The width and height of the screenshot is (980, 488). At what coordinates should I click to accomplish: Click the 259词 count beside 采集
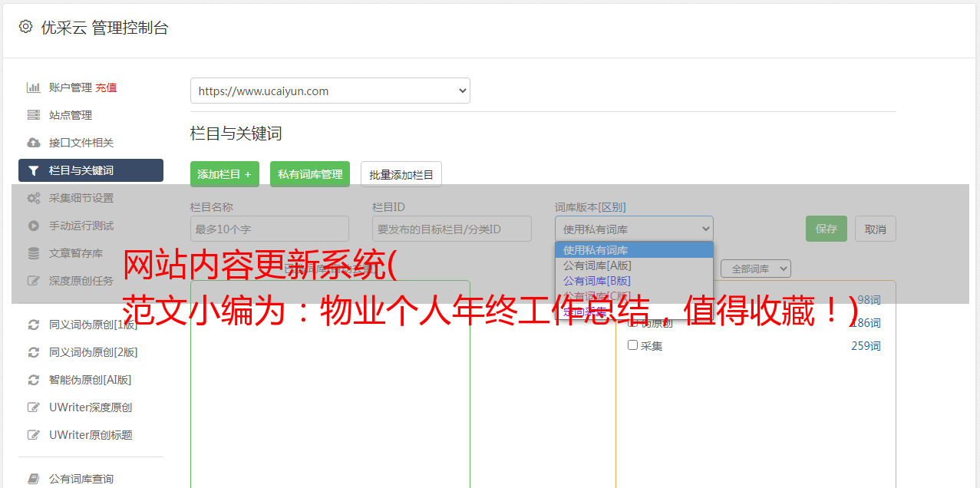click(866, 346)
